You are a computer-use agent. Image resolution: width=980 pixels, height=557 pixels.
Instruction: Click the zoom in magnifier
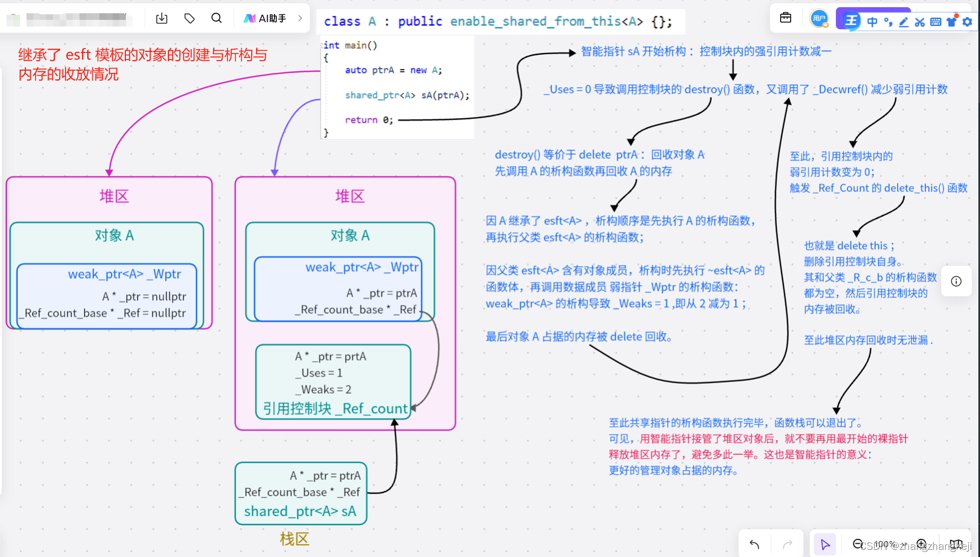click(921, 544)
